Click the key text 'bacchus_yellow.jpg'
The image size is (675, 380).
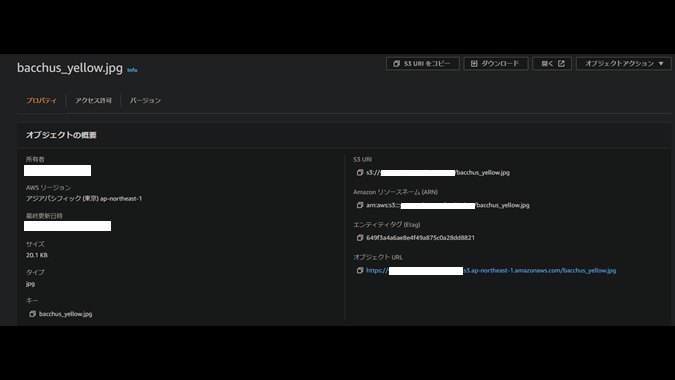tap(65, 314)
